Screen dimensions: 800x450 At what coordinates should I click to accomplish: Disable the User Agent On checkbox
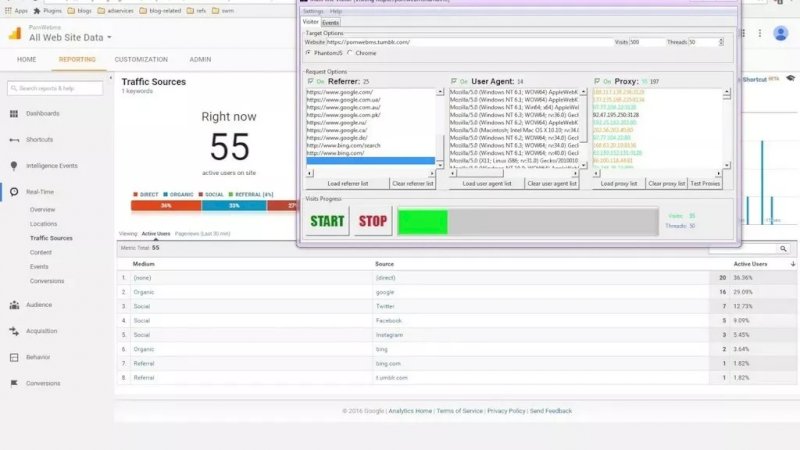tap(453, 81)
